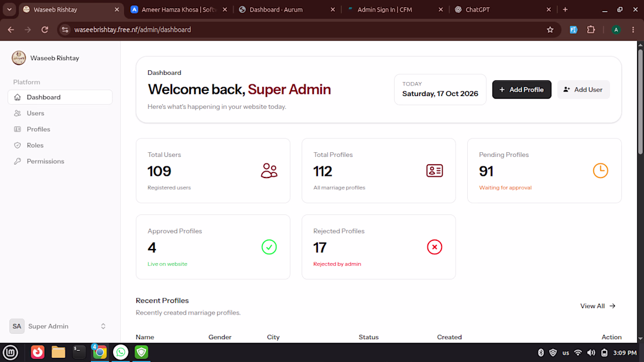This screenshot has height=362, width=644.
Task: Click the Rejected Profiles cross icon
Action: point(434,247)
